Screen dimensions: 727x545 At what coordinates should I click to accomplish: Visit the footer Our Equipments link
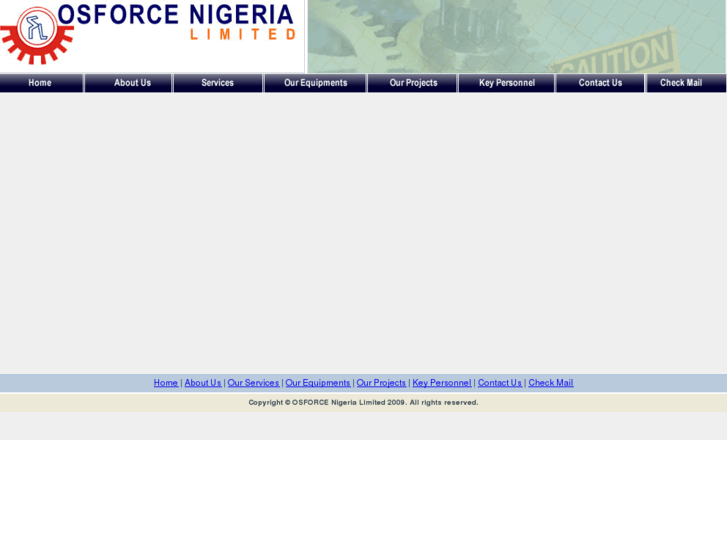coord(318,383)
